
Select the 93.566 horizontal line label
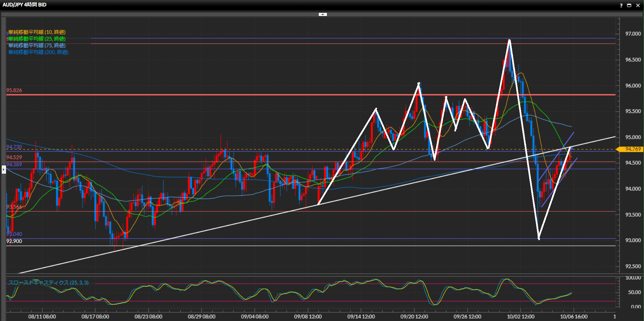click(14, 207)
